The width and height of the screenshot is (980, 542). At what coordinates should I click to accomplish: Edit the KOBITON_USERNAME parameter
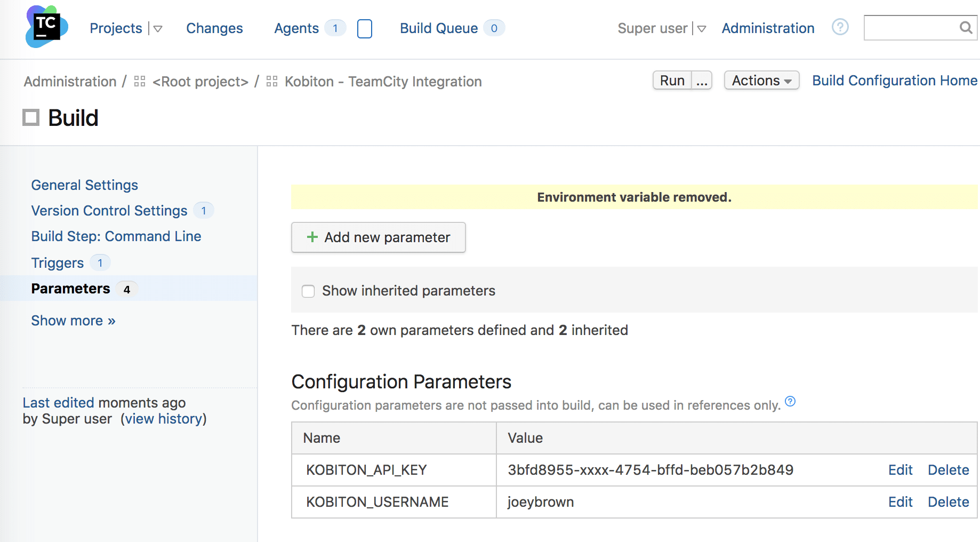(901, 502)
